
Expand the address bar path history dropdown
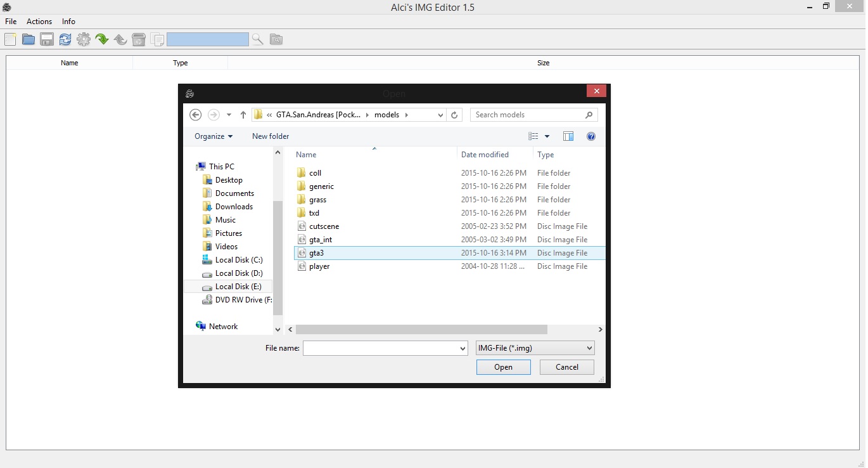point(441,115)
